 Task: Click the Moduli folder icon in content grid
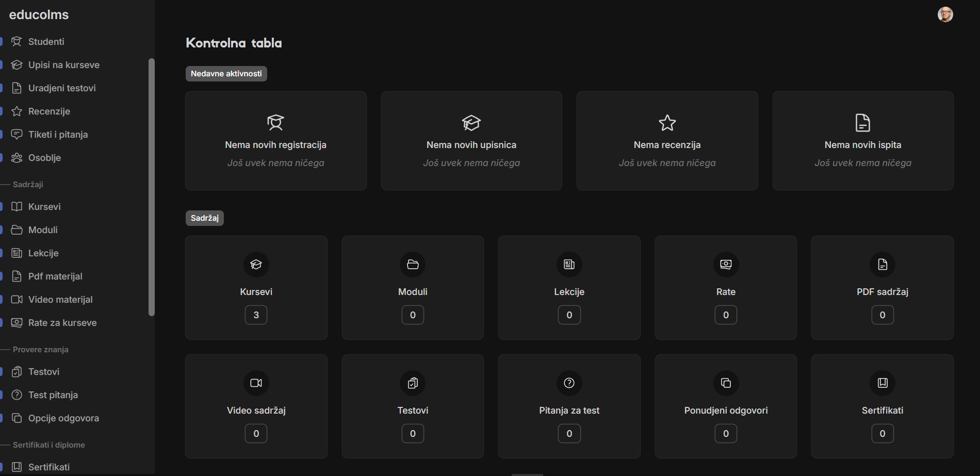pos(413,265)
